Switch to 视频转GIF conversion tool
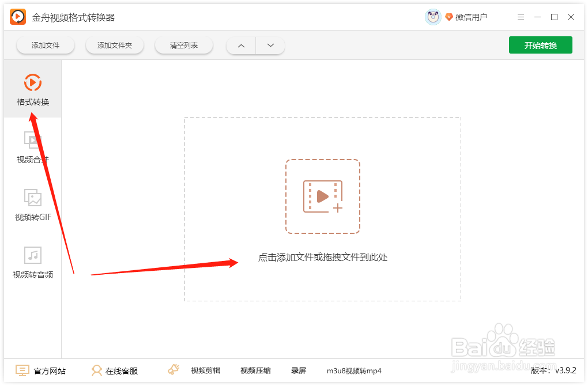Viewport: 588px width, 386px height. [32, 205]
